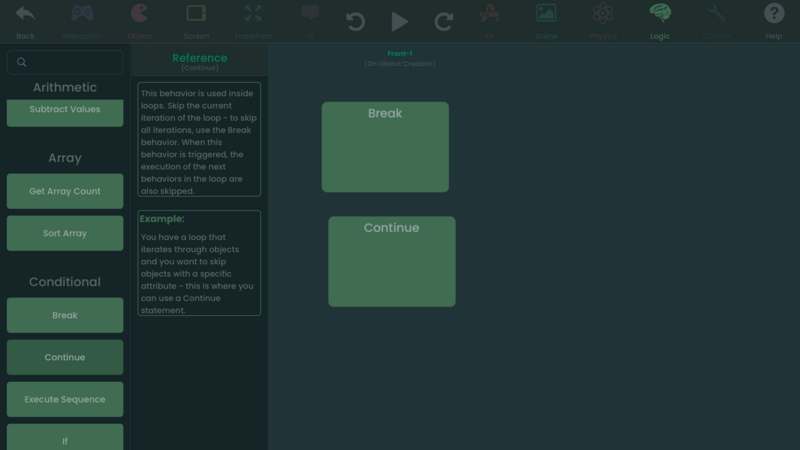
Task: Undo the last action
Action: coord(355,22)
